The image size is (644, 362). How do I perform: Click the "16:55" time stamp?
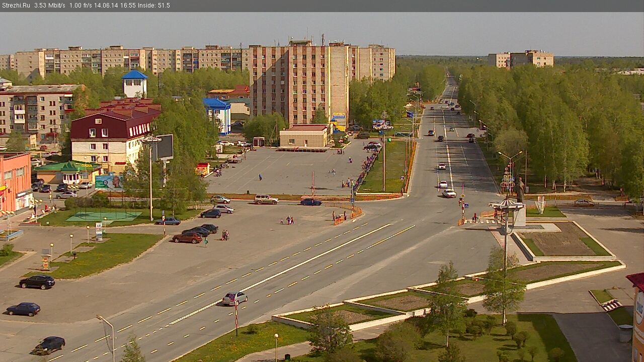[128, 6]
